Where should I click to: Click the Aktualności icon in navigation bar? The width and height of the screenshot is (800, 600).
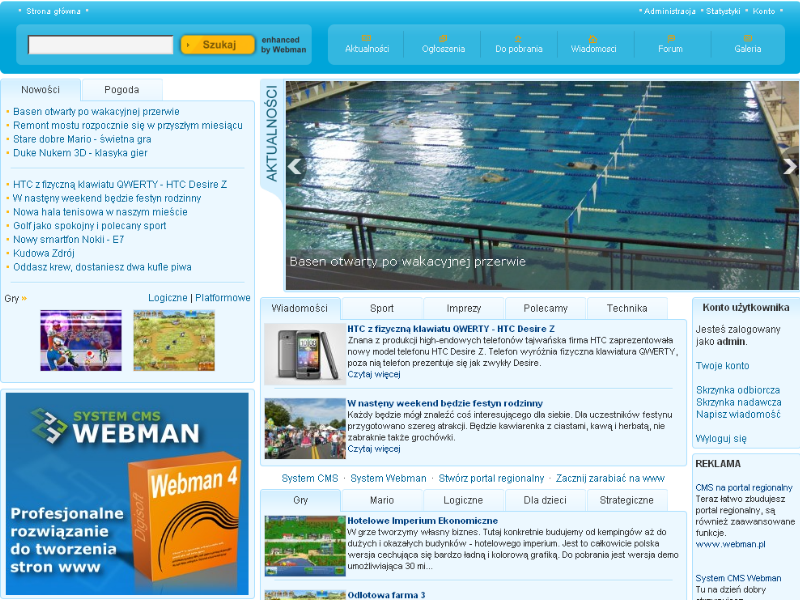[x=367, y=38]
